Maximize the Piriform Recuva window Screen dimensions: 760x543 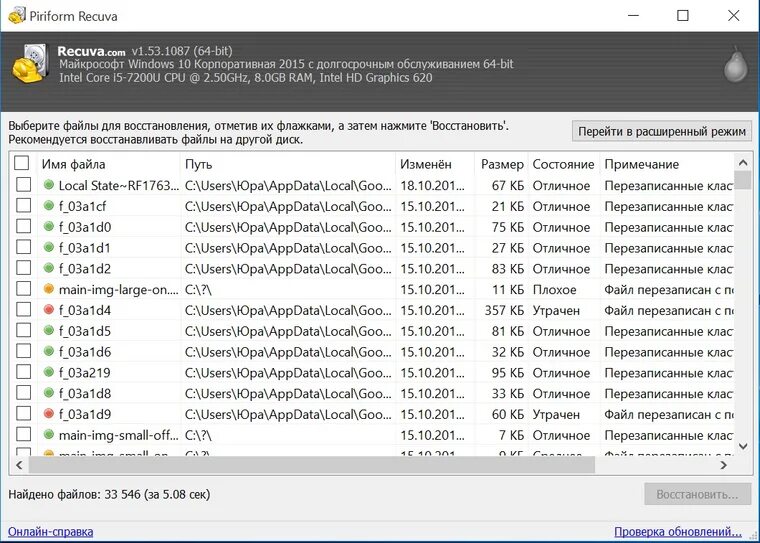click(x=683, y=16)
